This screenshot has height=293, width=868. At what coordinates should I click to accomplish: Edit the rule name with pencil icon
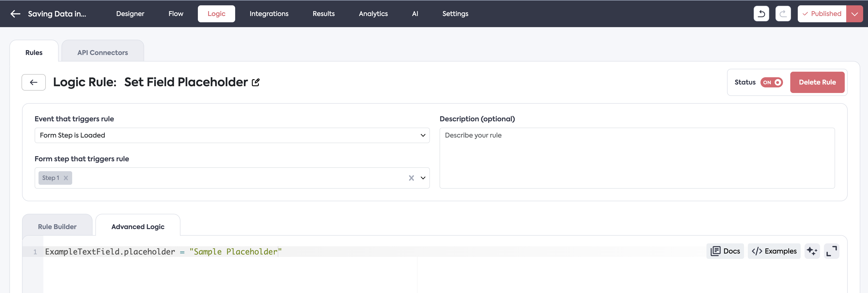[x=256, y=83]
